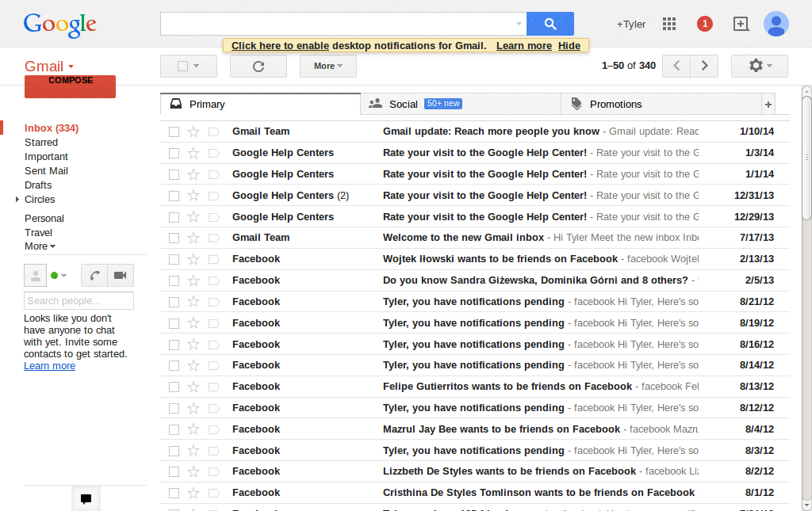
Task: Mark the Cristhina De Styles email important
Action: tap(213, 493)
